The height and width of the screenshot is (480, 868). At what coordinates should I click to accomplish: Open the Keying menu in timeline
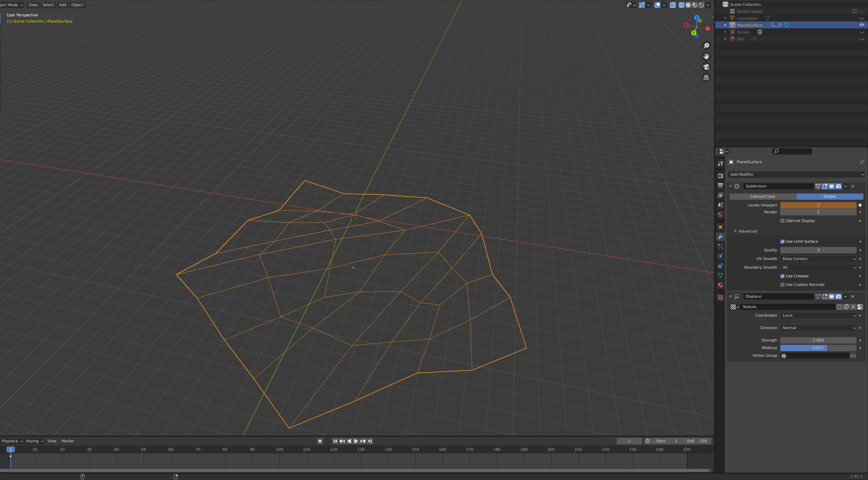click(x=35, y=441)
